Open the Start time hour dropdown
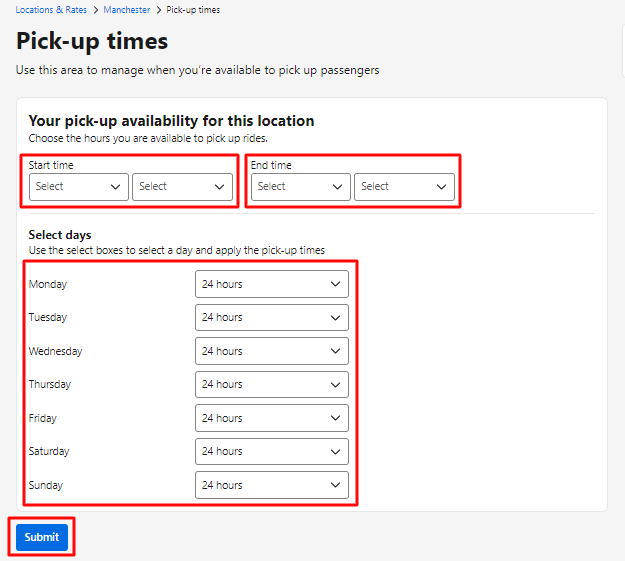This screenshot has height=561, width=625. click(79, 187)
